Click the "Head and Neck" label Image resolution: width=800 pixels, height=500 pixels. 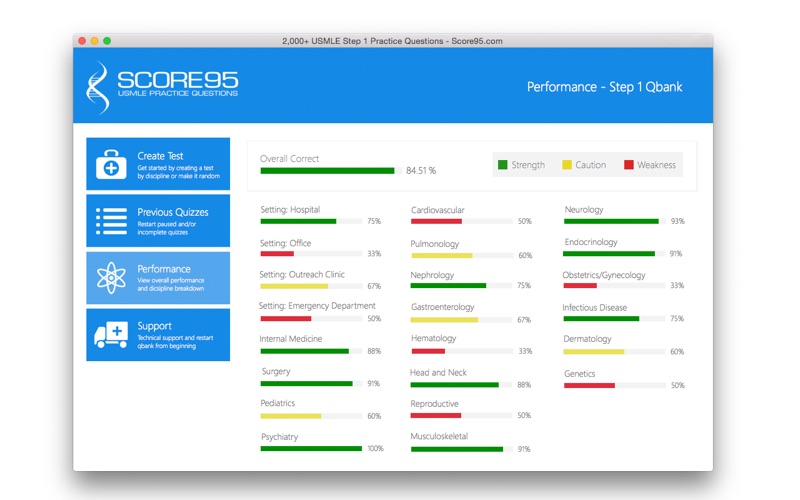tap(438, 372)
